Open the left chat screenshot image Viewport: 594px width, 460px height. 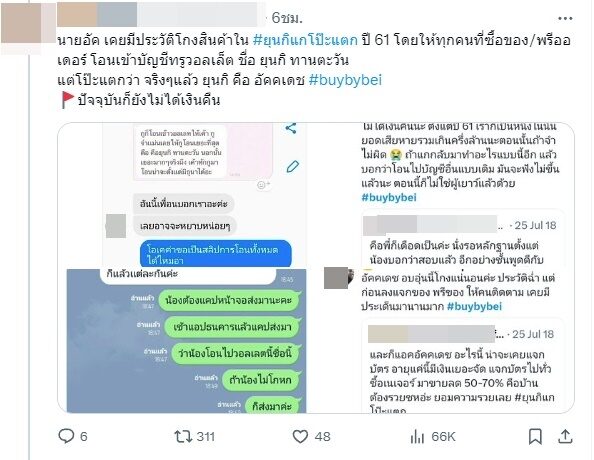(x=182, y=268)
